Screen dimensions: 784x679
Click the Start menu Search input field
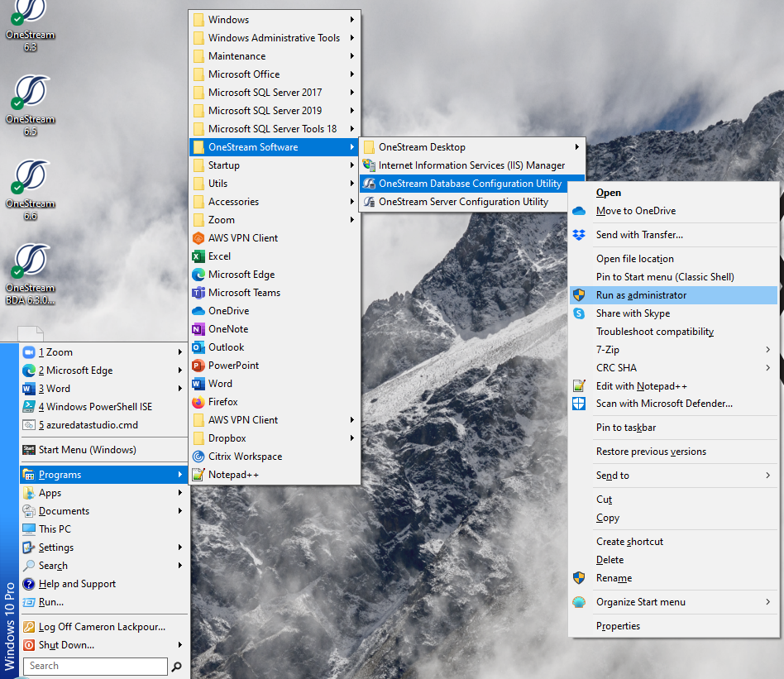(95, 666)
